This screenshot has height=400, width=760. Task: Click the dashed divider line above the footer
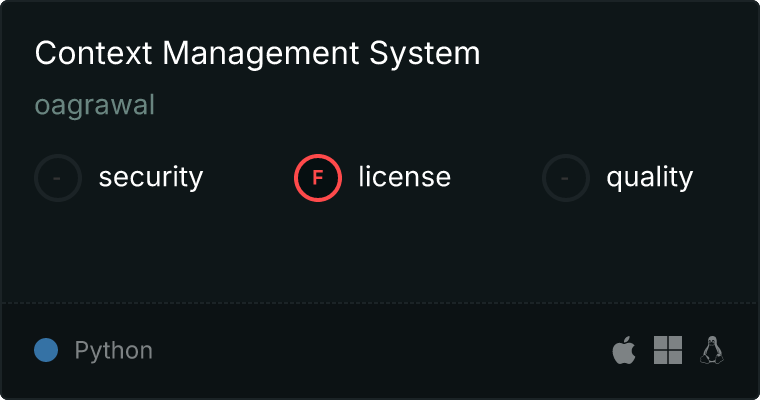(x=380, y=302)
